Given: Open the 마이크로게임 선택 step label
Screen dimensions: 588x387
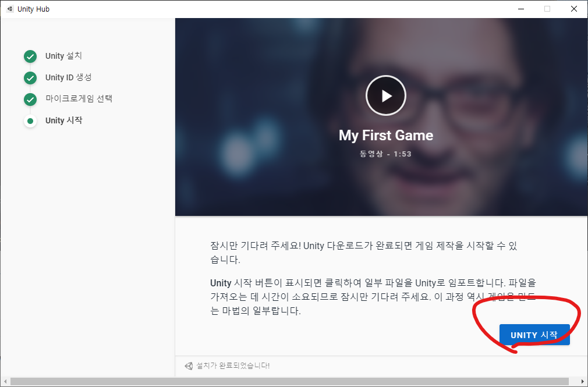Looking at the screenshot, I should pyautogui.click(x=79, y=98).
